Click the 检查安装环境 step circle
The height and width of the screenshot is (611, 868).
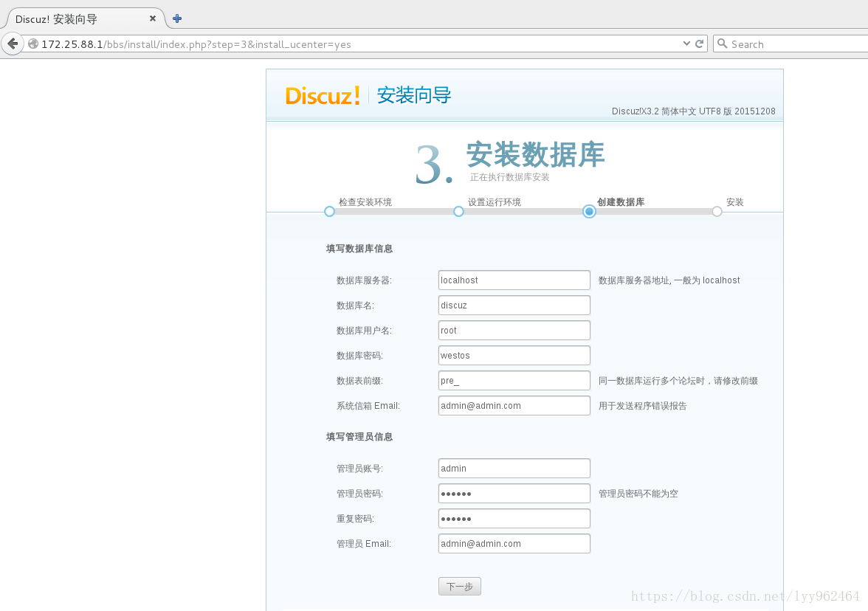329,211
